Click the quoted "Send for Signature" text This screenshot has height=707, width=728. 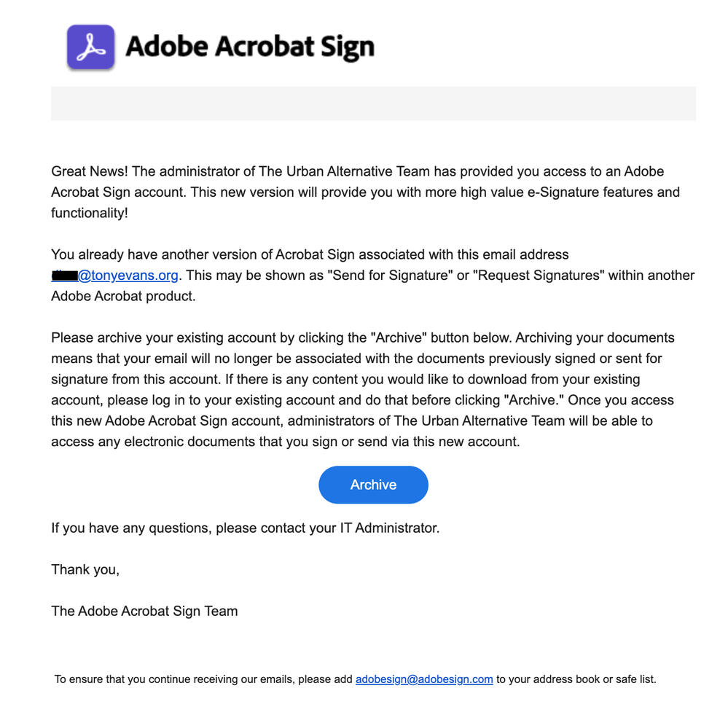[390, 276]
